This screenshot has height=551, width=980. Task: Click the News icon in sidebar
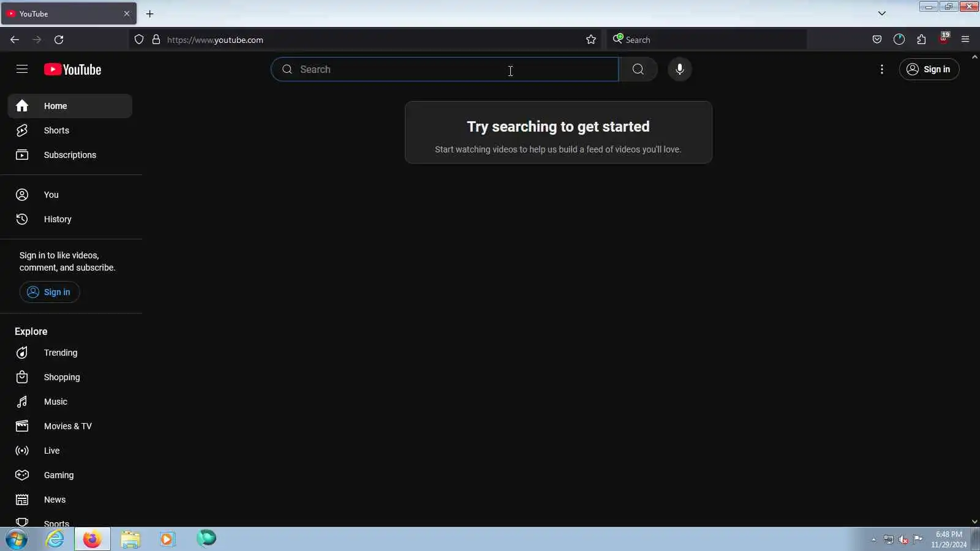[22, 500]
